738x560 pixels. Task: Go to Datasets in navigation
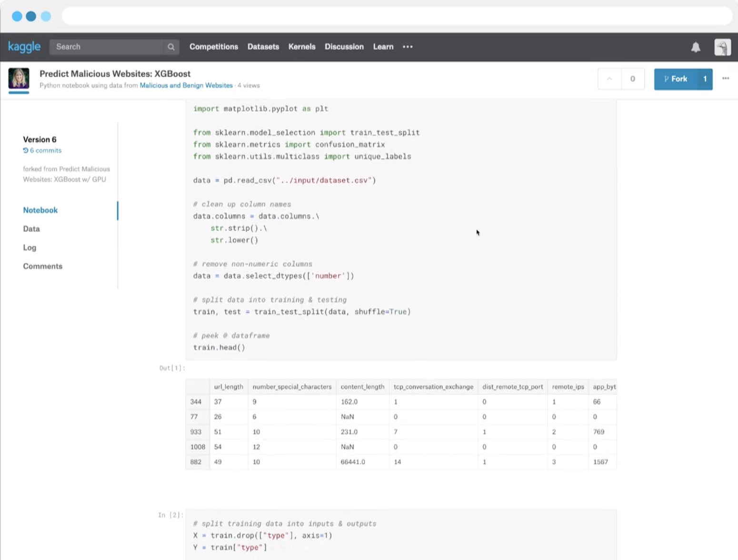coord(263,47)
